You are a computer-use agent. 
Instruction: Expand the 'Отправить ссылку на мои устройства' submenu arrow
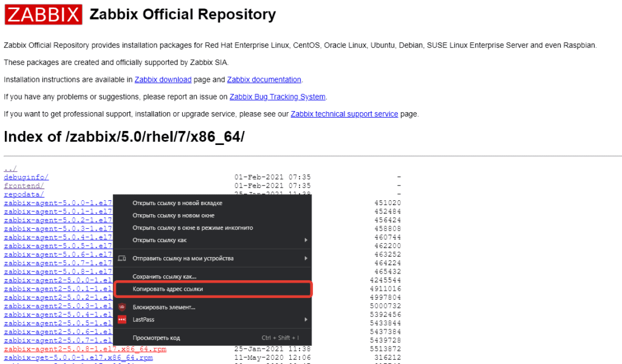tap(306, 258)
